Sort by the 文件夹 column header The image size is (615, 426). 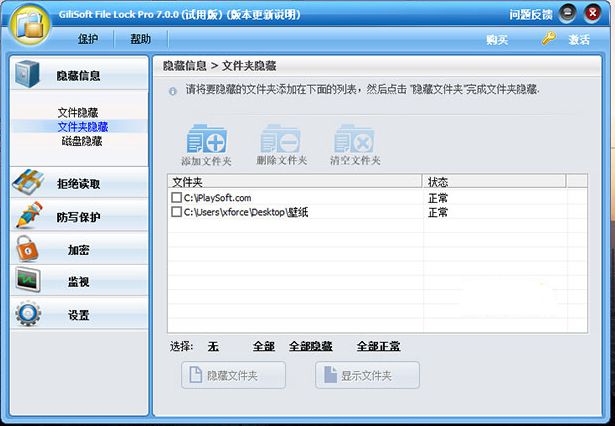(295, 182)
